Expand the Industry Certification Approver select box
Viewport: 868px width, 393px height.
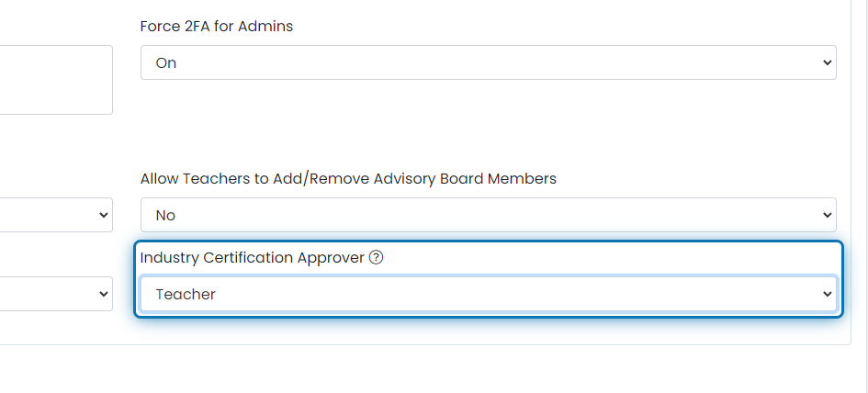[489, 294]
